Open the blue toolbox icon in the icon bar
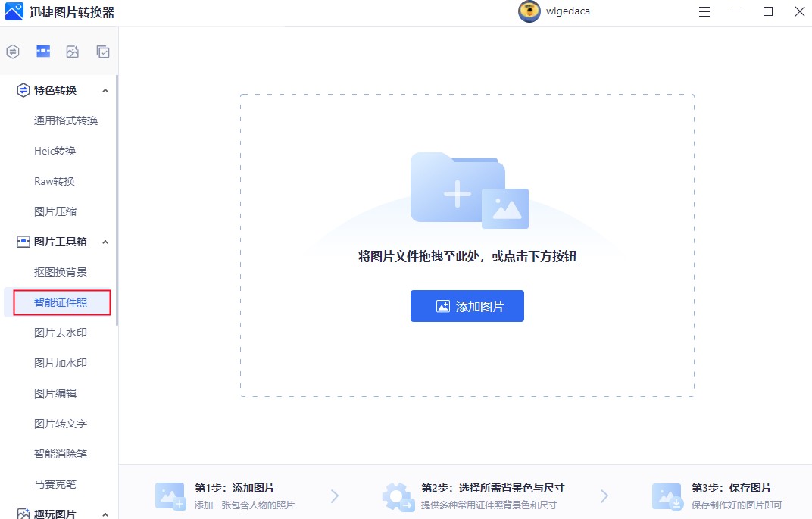This screenshot has width=812, height=519. click(x=42, y=52)
